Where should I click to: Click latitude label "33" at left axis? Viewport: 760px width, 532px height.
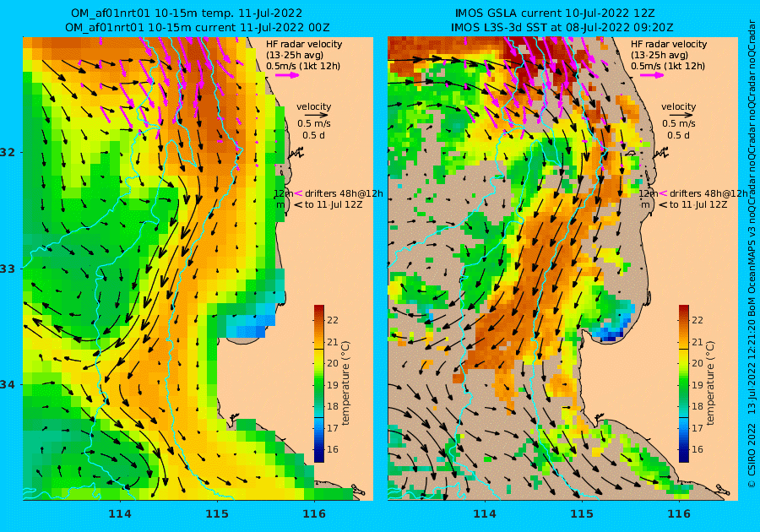[8, 269]
